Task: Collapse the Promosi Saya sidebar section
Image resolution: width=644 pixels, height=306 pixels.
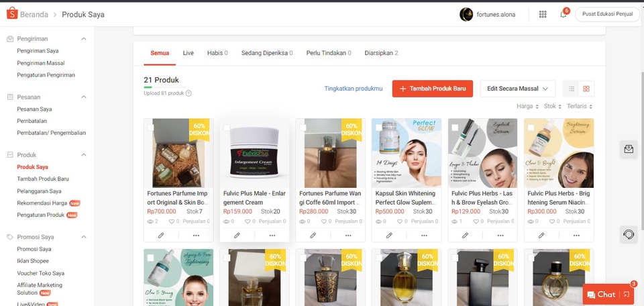Action: pos(84,238)
